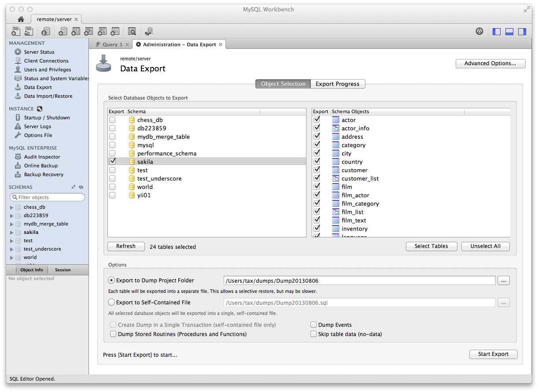Click the reconnect to DBMS icon
This screenshot has width=538, height=392.
pos(149,31)
